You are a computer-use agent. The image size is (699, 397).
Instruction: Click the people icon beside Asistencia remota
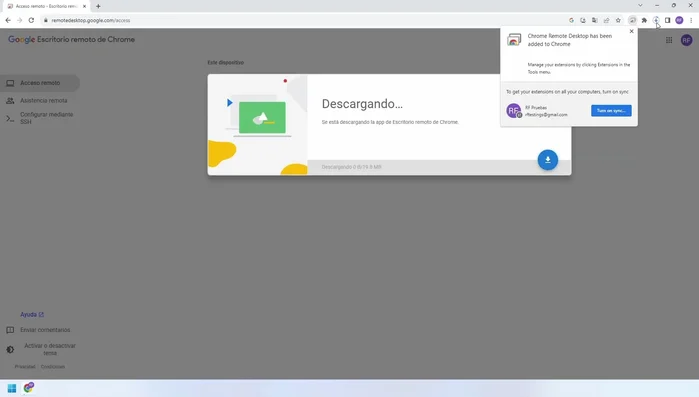[x=10, y=101]
